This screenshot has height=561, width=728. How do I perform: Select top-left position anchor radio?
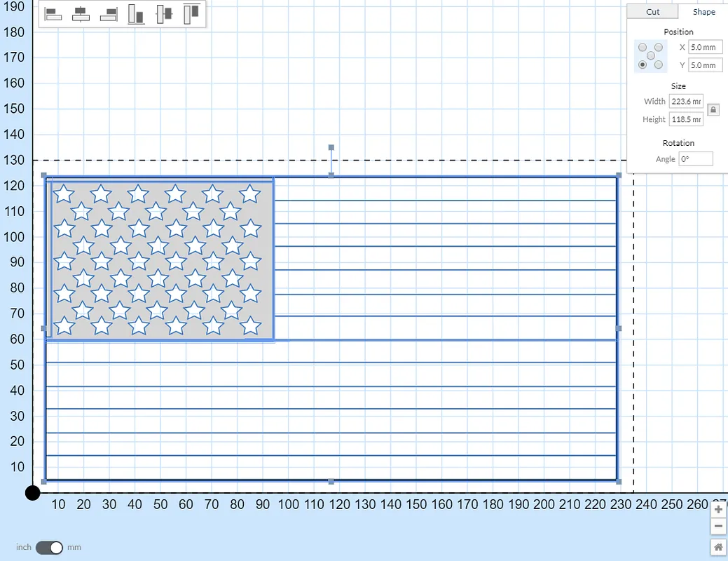point(643,48)
